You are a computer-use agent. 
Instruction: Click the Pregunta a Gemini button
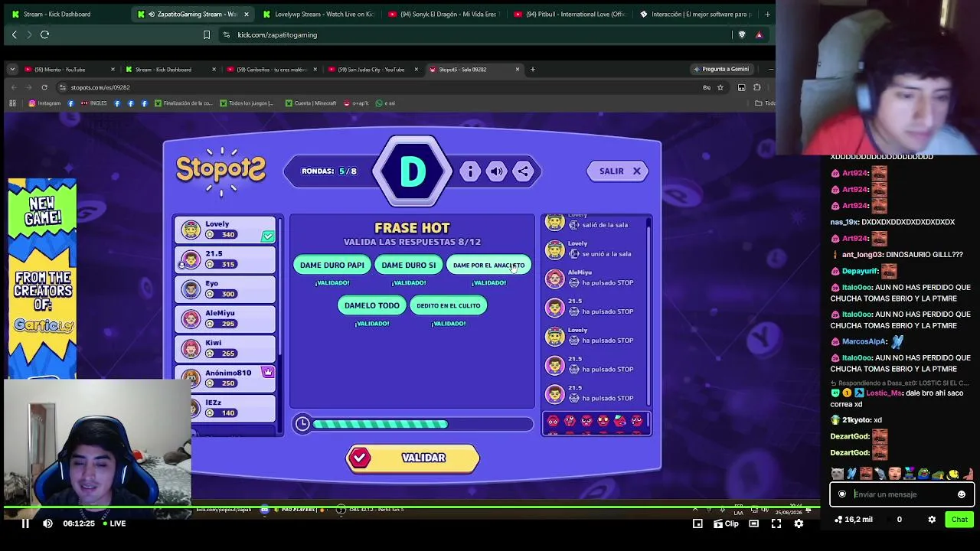click(721, 70)
